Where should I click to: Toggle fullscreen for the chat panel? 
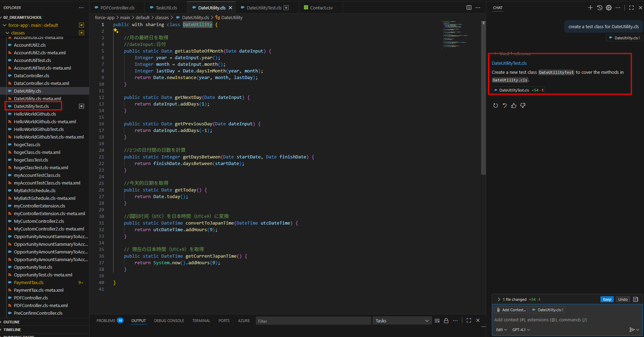pyautogui.click(x=631, y=8)
